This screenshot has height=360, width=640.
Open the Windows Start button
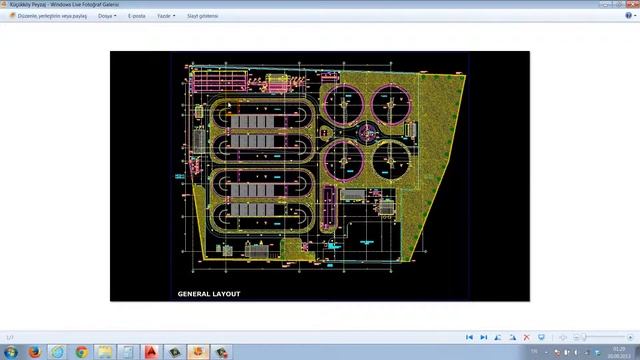pos(11,352)
